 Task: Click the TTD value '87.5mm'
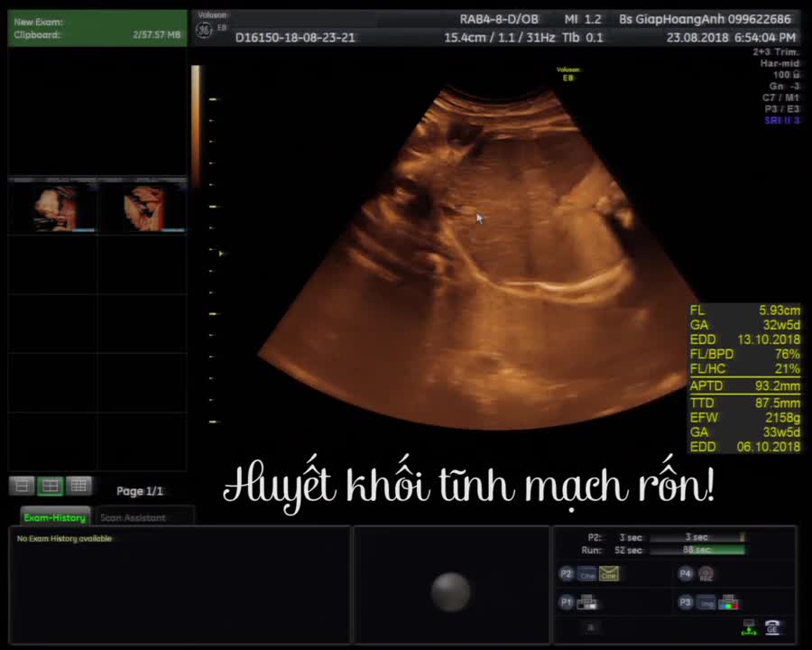(x=778, y=403)
